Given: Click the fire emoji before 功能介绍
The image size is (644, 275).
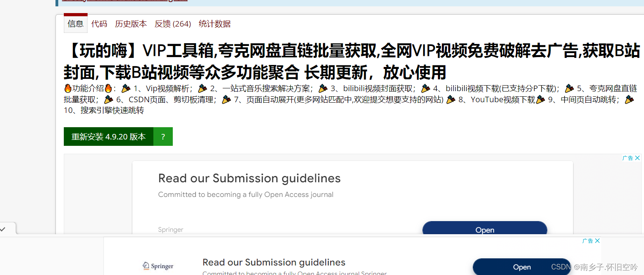Looking at the screenshot, I should coord(68,88).
